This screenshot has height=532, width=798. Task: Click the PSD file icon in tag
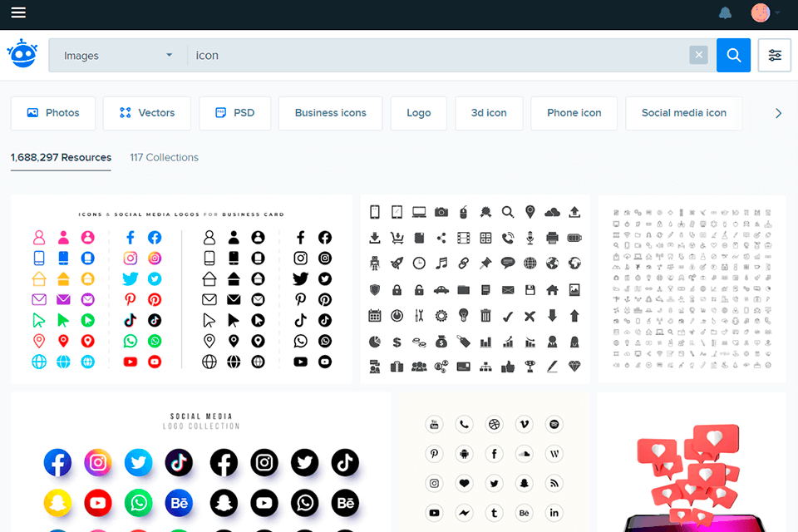pos(220,112)
